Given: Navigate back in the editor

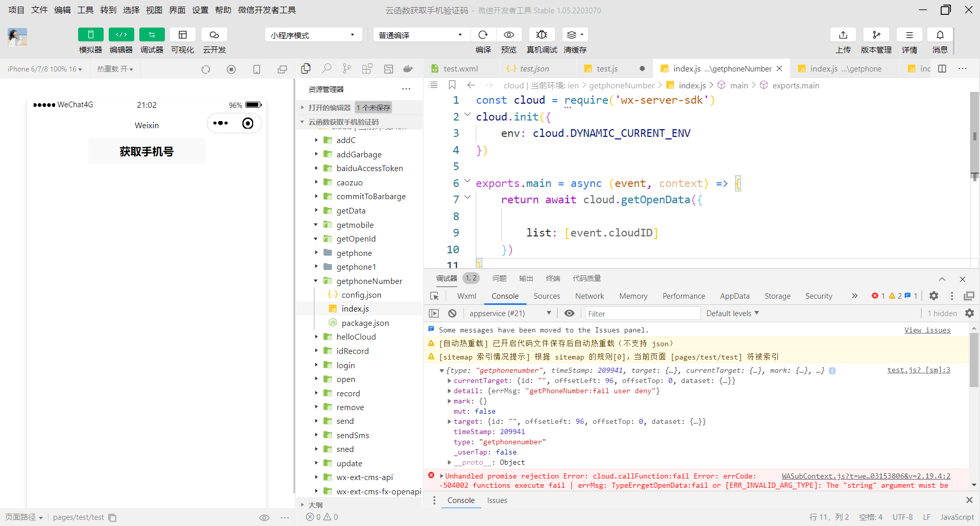Looking at the screenshot, I should point(471,85).
